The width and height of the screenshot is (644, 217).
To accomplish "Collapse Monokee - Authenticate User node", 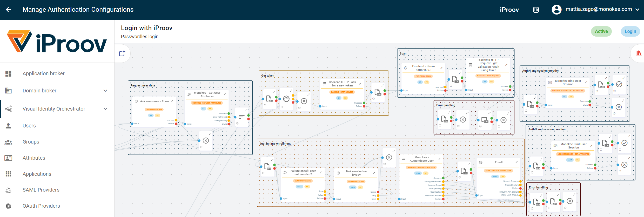I will 439,159.
